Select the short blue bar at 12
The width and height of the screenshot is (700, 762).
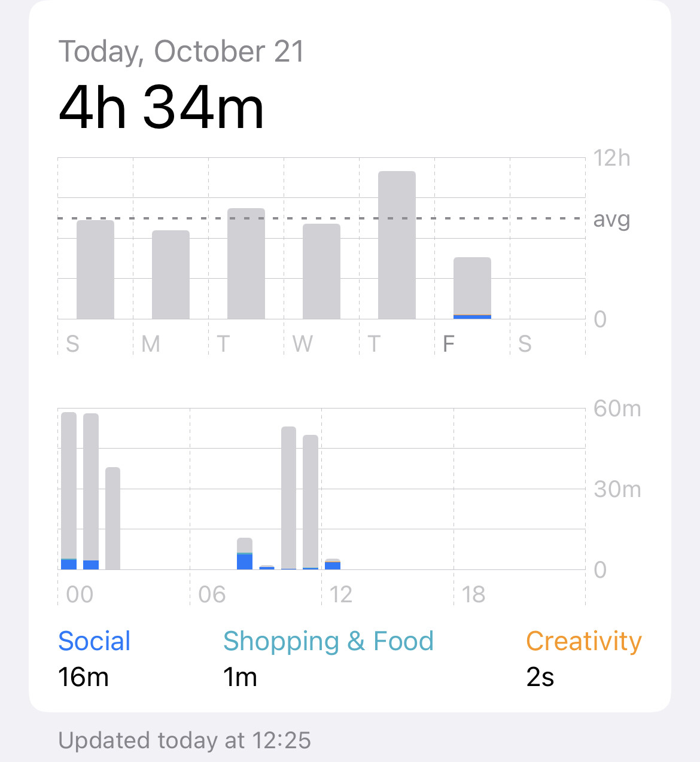coord(333,564)
